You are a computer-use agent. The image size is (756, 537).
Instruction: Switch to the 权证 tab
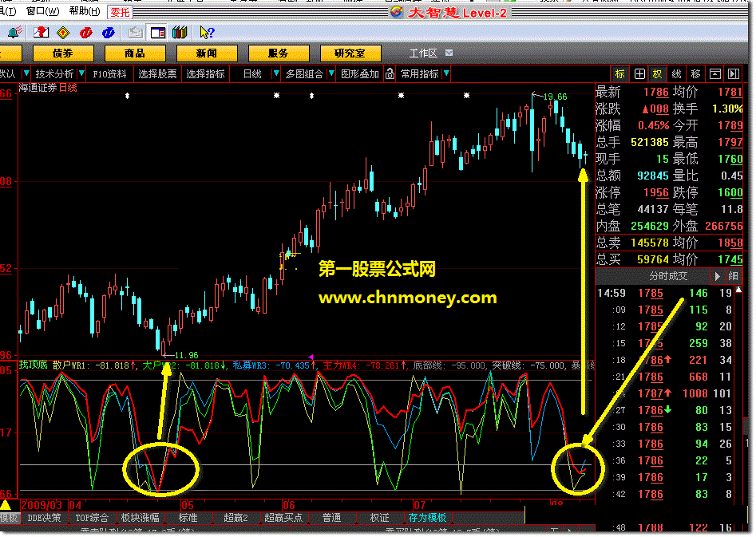(x=379, y=518)
